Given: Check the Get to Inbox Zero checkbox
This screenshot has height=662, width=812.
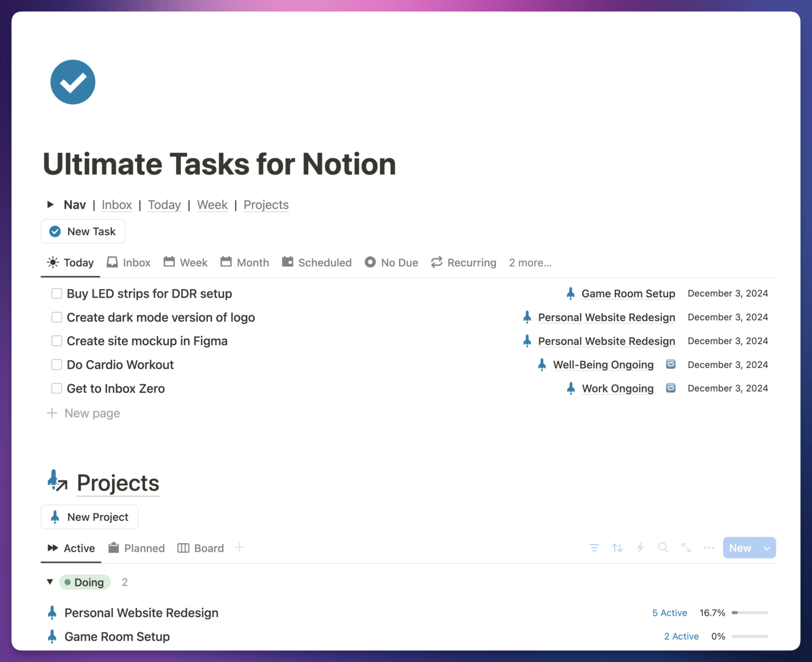Looking at the screenshot, I should coord(57,388).
